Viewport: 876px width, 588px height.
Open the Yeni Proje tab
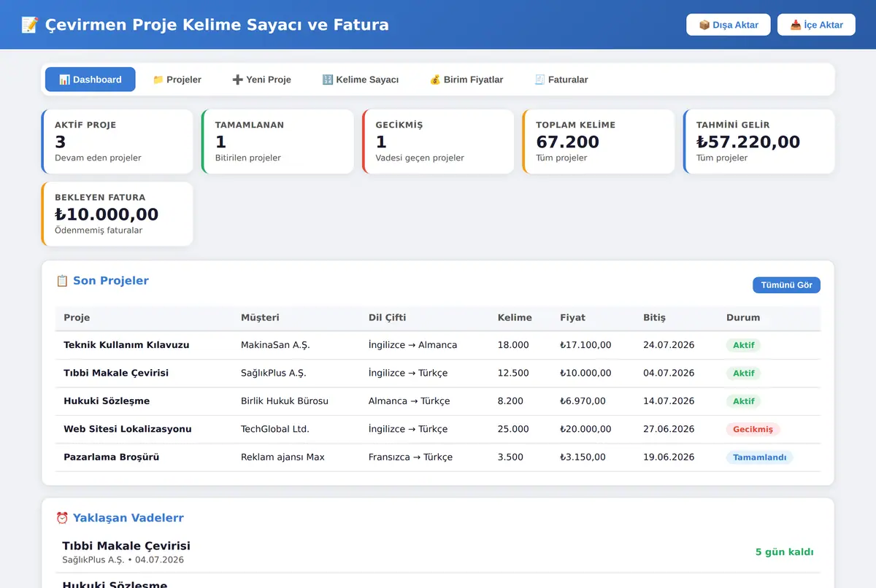(x=261, y=80)
